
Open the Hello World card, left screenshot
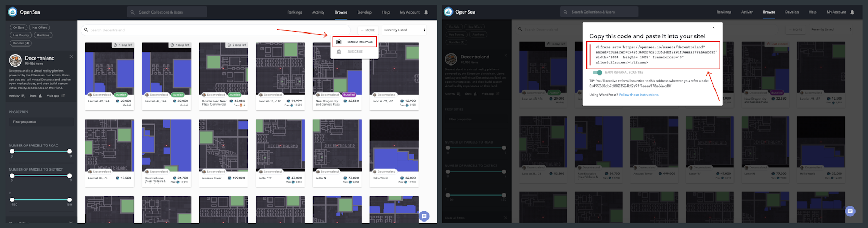(x=394, y=153)
